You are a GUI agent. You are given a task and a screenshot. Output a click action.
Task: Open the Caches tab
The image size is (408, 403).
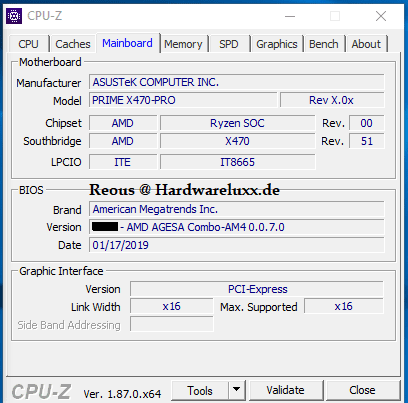(x=73, y=44)
